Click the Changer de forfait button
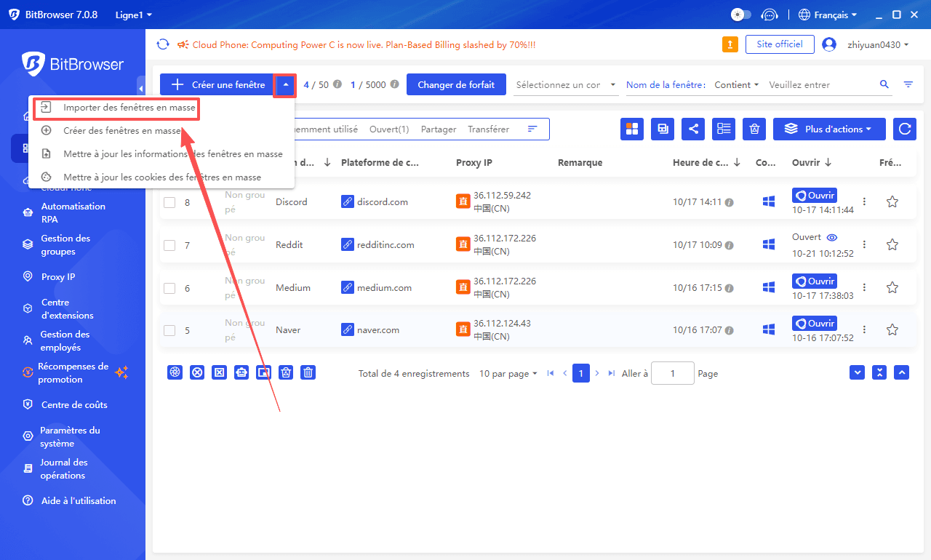Screen dimensions: 931x560 pyautogui.click(x=456, y=84)
